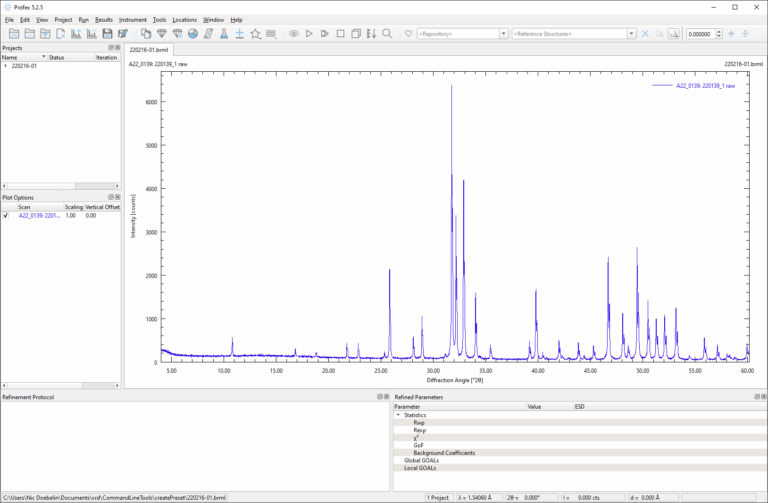Collapse the Statistics section in Refined Parameters
The height and width of the screenshot is (503, 768).
(398, 415)
